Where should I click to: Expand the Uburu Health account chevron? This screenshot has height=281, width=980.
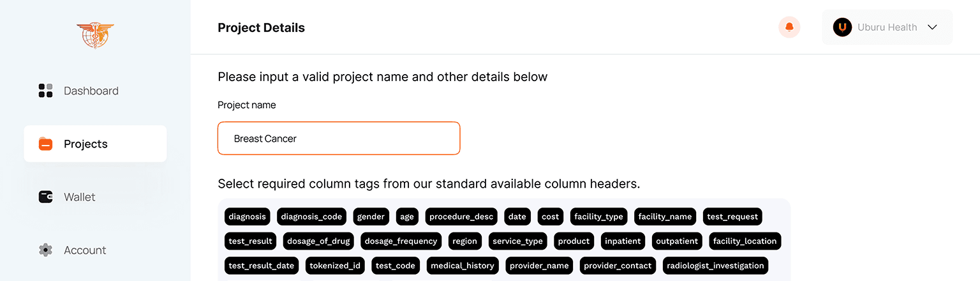pyautogui.click(x=932, y=27)
